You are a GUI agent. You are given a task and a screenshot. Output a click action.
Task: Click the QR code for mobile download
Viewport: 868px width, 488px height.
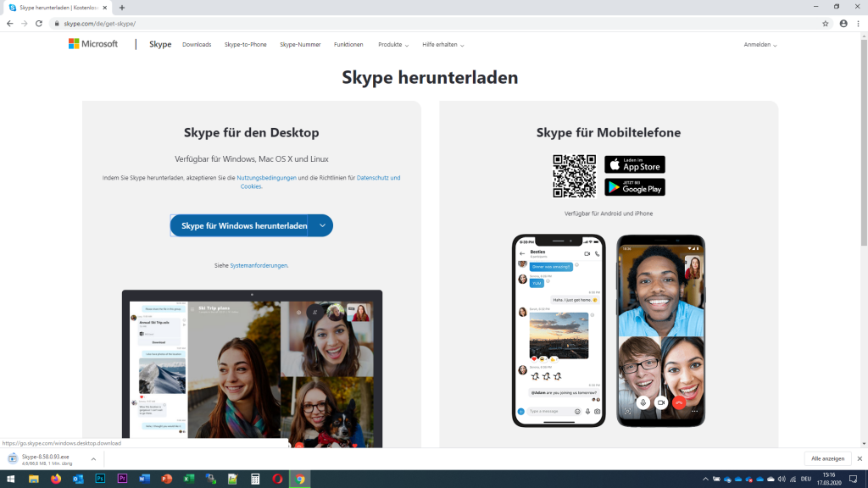pyautogui.click(x=575, y=176)
